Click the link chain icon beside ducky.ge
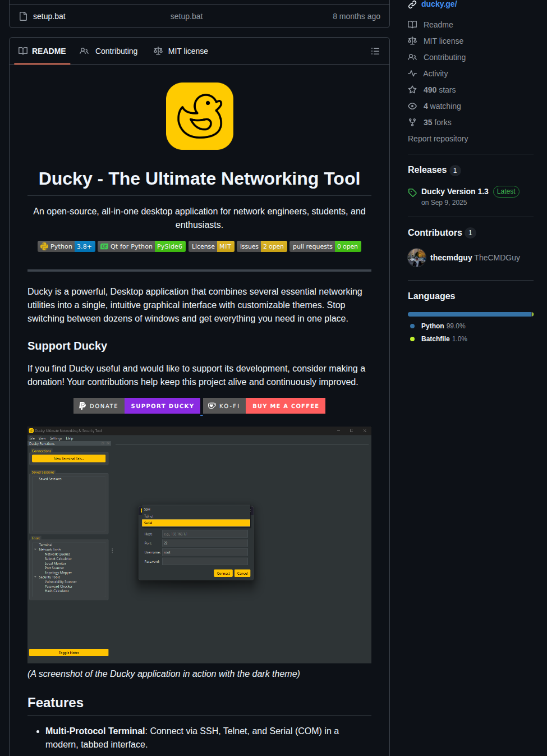Screen dimensions: 547x756 412,4
